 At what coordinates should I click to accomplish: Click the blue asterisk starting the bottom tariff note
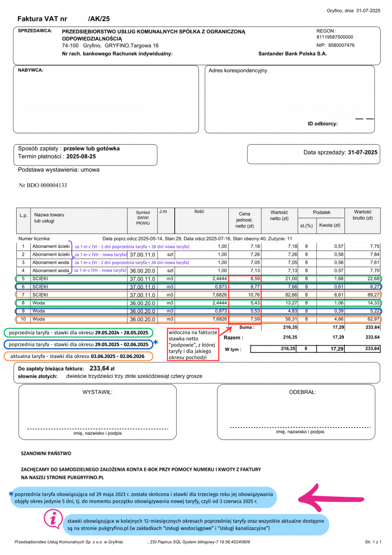coord(11,494)
